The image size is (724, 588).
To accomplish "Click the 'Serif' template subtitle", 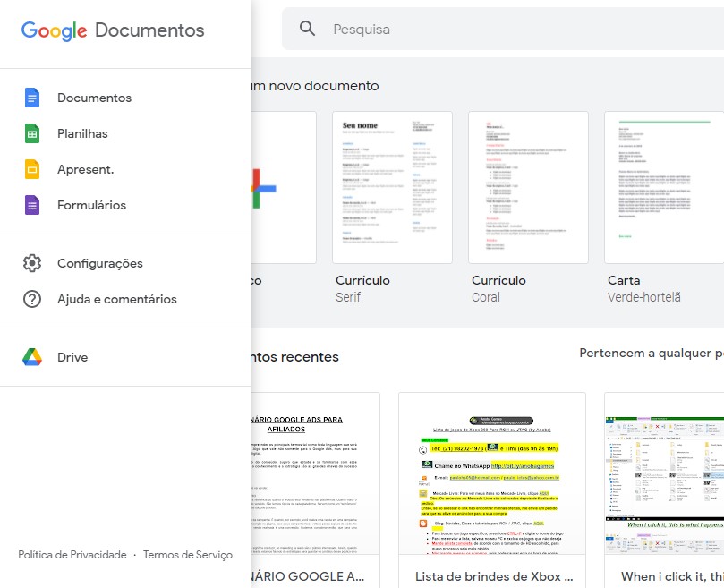I will 348,297.
